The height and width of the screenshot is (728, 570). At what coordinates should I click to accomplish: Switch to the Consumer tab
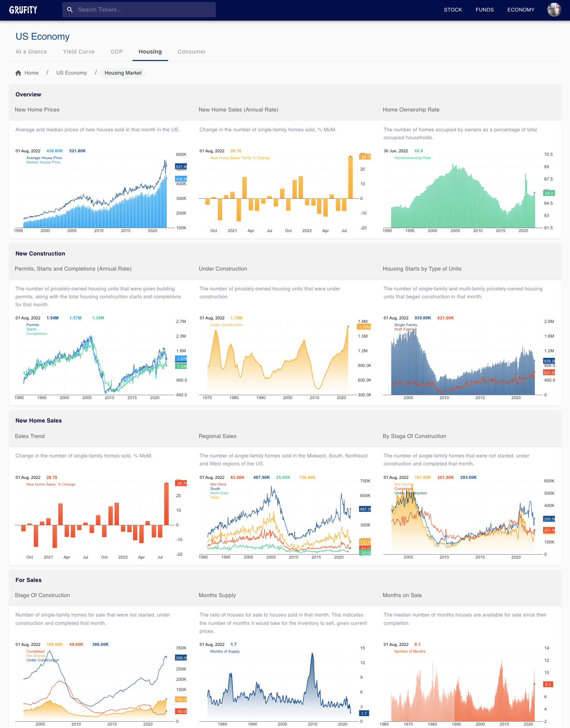point(192,52)
